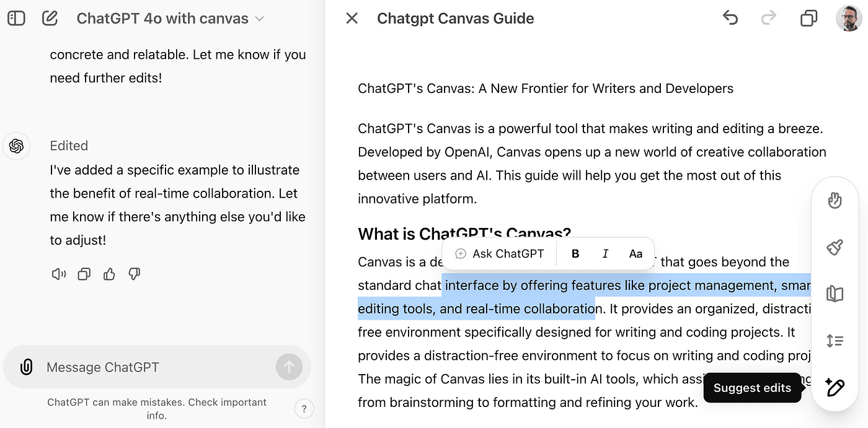Image resolution: width=868 pixels, height=428 pixels.
Task: Toggle the sidebar open
Action: coord(16,18)
